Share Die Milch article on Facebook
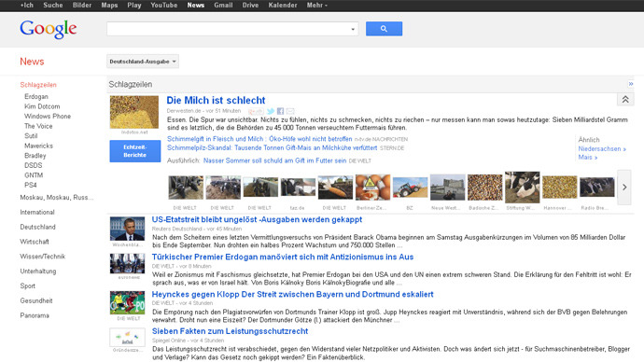 click(281, 111)
